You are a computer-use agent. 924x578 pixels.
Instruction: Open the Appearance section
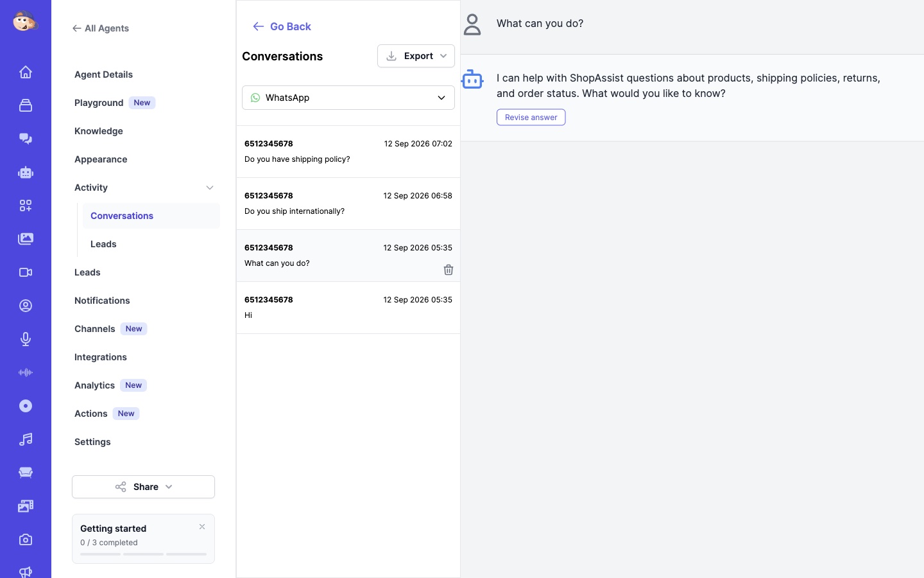click(x=101, y=159)
